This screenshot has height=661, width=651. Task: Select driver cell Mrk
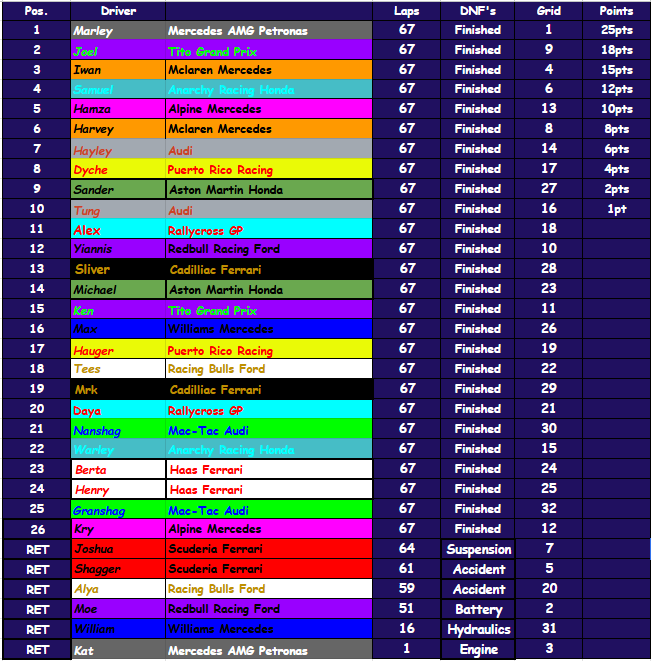pyautogui.click(x=118, y=389)
